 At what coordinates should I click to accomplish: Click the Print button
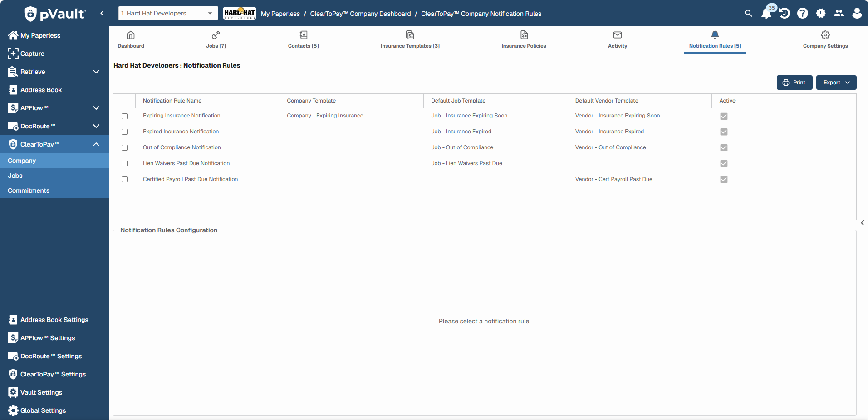pos(794,83)
